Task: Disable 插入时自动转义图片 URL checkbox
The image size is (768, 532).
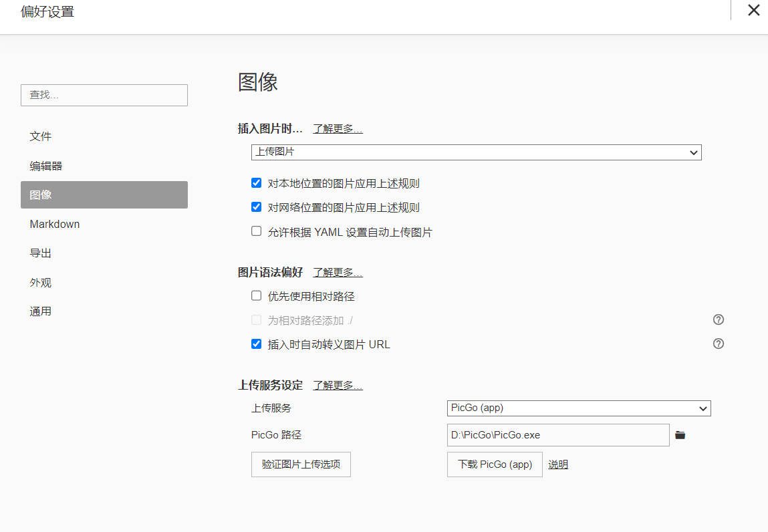Action: click(x=256, y=344)
